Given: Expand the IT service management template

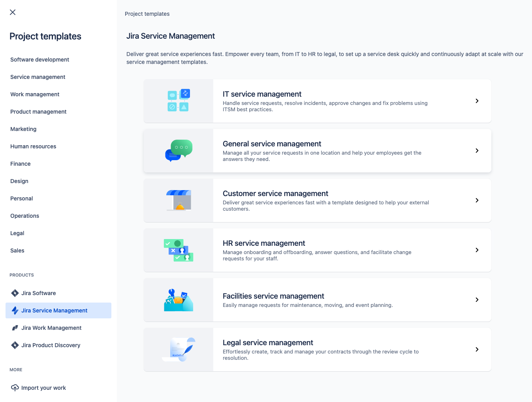Looking at the screenshot, I should (x=477, y=101).
